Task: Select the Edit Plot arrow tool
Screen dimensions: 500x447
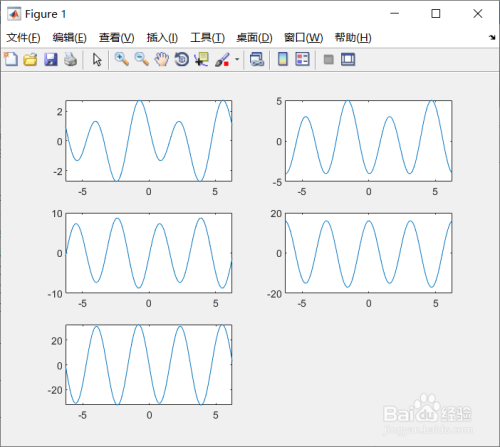Action: click(x=97, y=60)
